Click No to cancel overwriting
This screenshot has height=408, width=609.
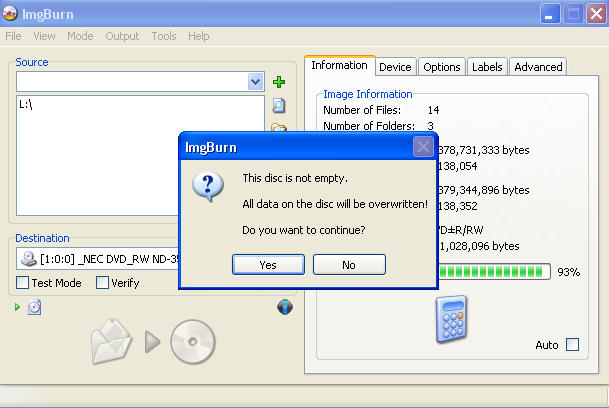pyautogui.click(x=349, y=265)
